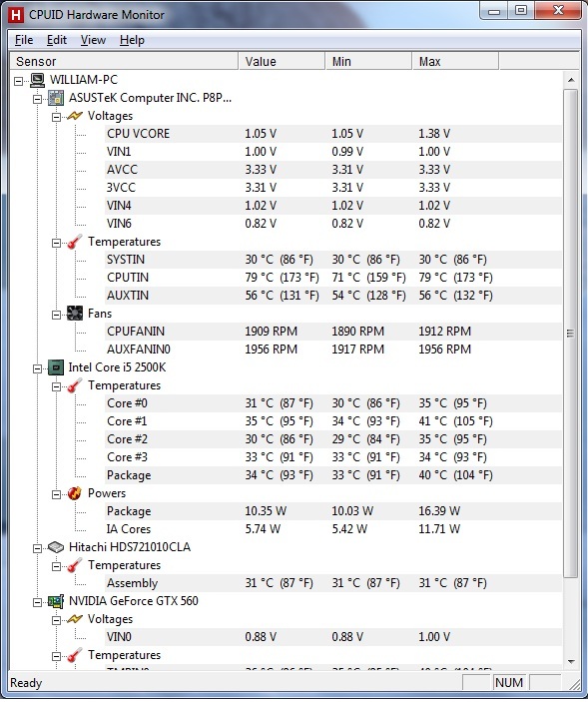Select the AUXFANIN0 fan row
Viewport: 588px width, 702px height.
[x=332, y=350]
